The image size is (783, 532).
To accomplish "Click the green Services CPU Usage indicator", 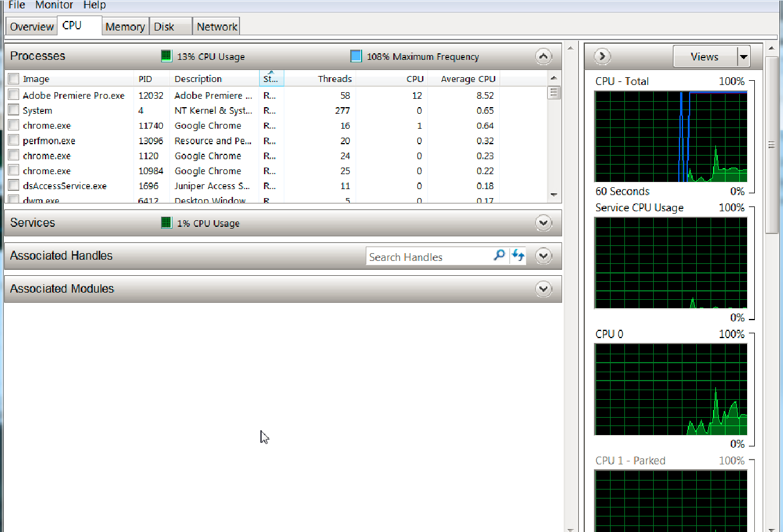I will (166, 223).
